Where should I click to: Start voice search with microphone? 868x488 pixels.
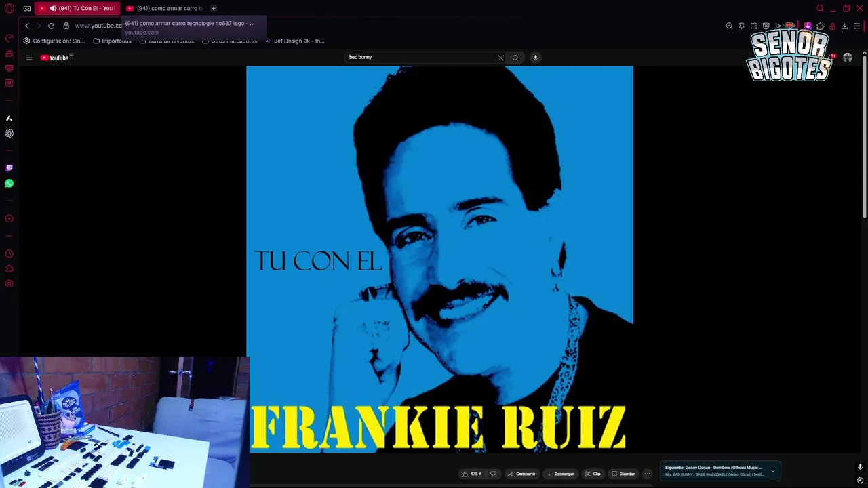pyautogui.click(x=535, y=58)
